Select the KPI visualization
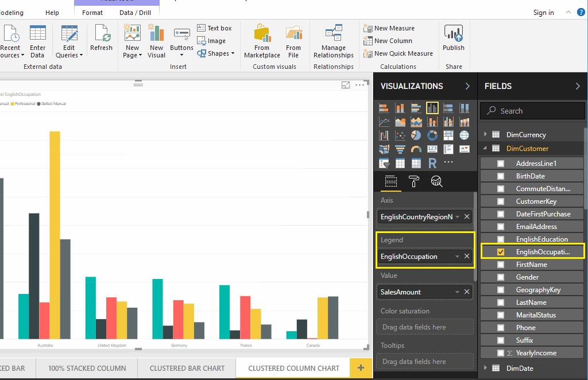Screen dimensions: 588x380 tap(464, 149)
